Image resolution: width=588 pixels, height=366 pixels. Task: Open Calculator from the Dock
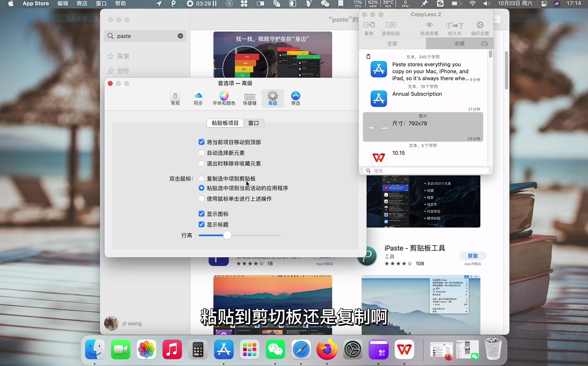[198, 349]
